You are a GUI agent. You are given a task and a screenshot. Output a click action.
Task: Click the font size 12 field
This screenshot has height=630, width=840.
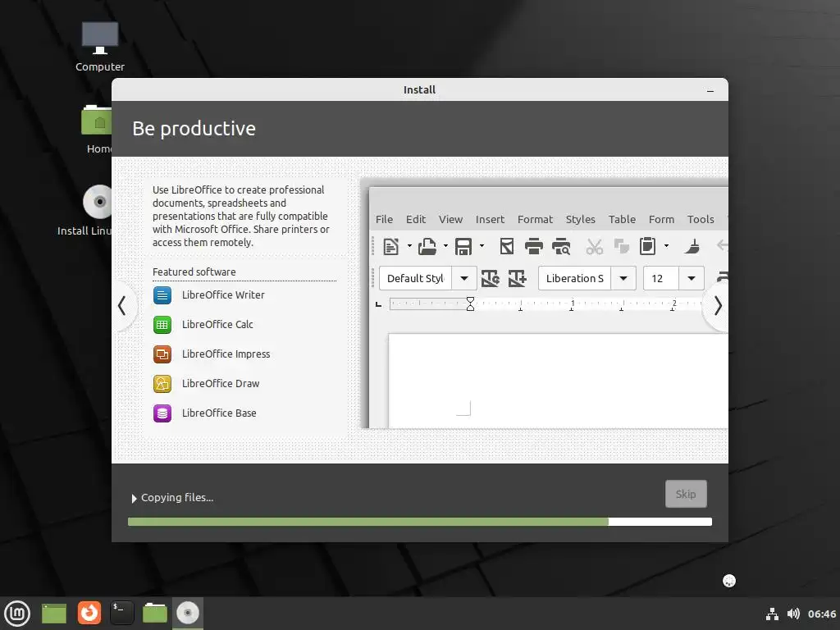(x=661, y=279)
